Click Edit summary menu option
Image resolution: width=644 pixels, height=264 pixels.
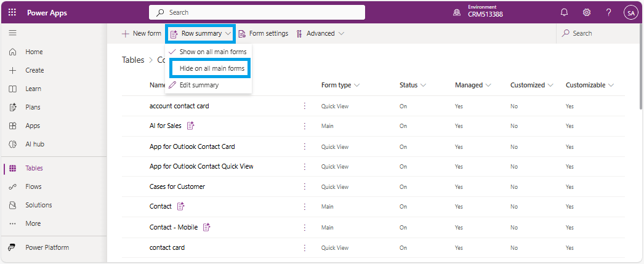[x=198, y=85]
